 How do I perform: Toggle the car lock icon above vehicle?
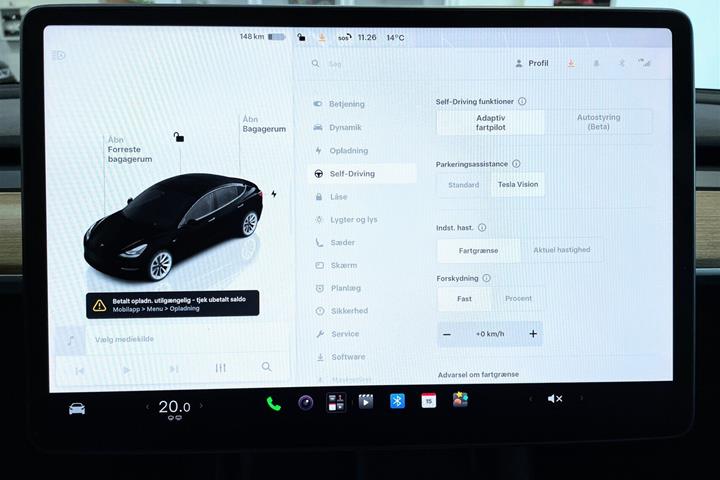coord(179,137)
